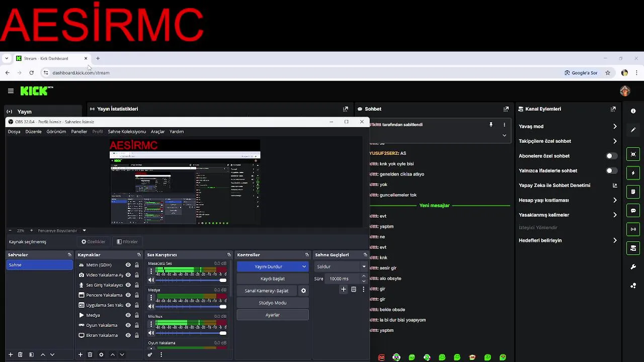The width and height of the screenshot is (644, 362).
Task: Open the Soldur transition dropdown
Action: 342,266
